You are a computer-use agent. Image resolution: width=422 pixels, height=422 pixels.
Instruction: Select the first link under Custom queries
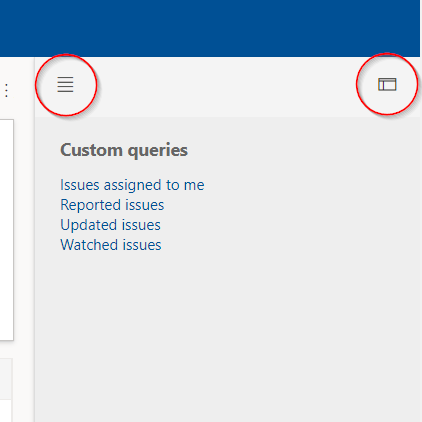click(x=132, y=185)
